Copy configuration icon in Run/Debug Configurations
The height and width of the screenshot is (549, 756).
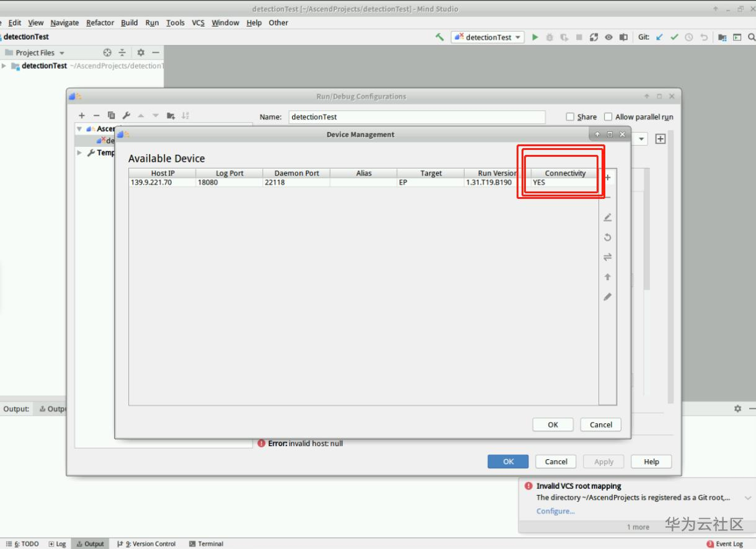tap(112, 116)
